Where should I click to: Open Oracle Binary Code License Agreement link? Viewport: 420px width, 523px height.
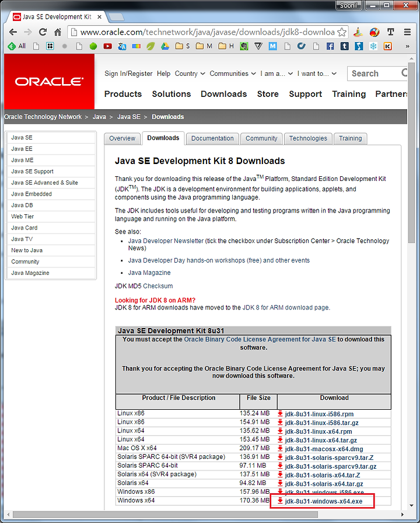click(x=260, y=339)
